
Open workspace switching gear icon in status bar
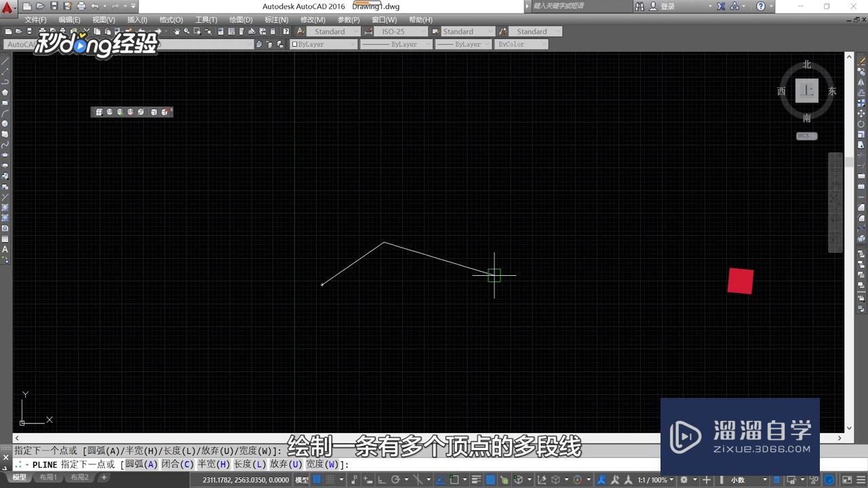(x=684, y=480)
